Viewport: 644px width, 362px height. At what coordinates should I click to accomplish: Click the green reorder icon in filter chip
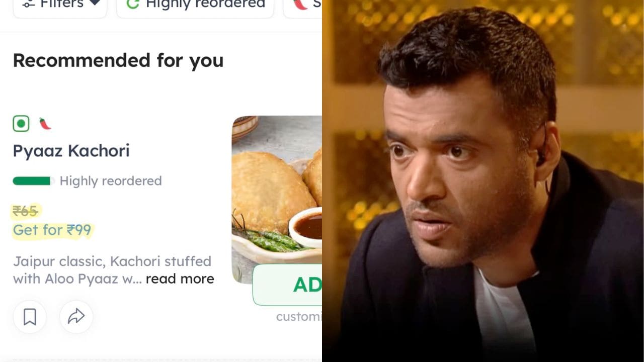click(132, 4)
